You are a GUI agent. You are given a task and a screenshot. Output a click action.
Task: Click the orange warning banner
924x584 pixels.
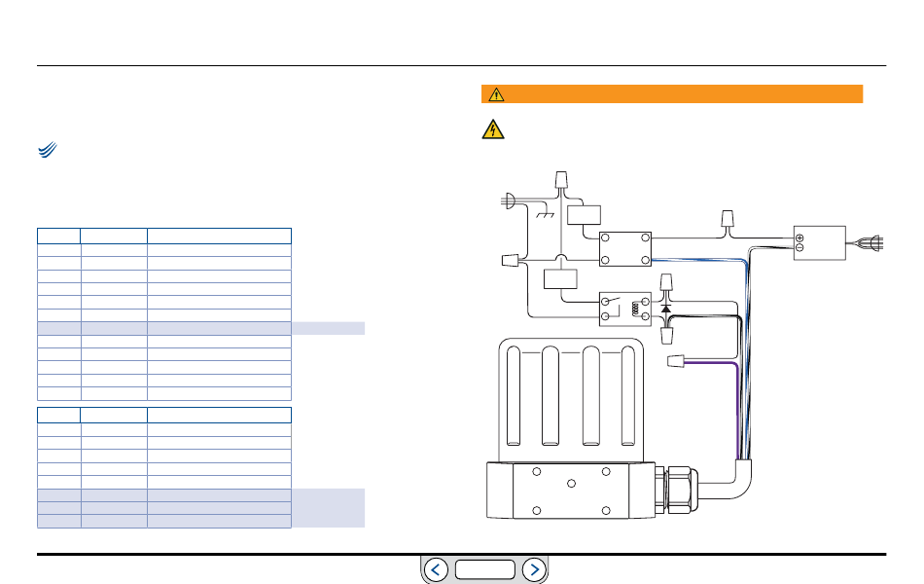pyautogui.click(x=672, y=93)
